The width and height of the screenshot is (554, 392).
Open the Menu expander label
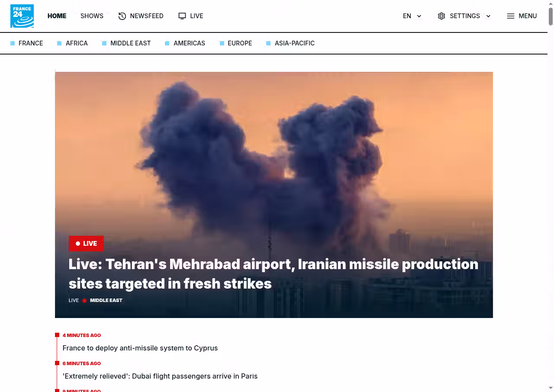[528, 16]
